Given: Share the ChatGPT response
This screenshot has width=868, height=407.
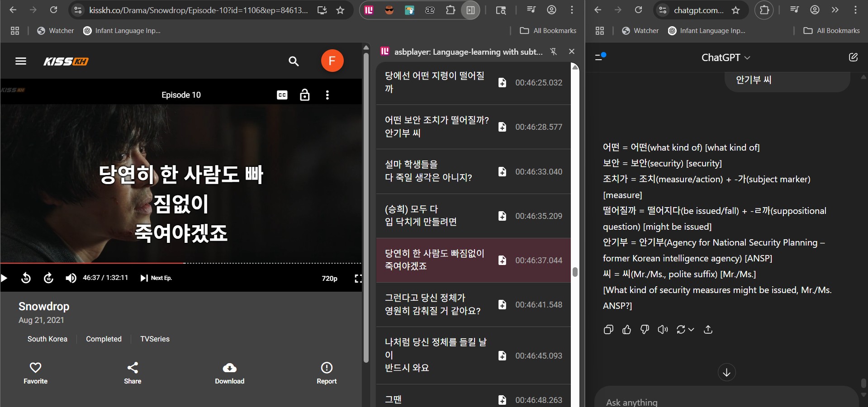Looking at the screenshot, I should click(708, 330).
